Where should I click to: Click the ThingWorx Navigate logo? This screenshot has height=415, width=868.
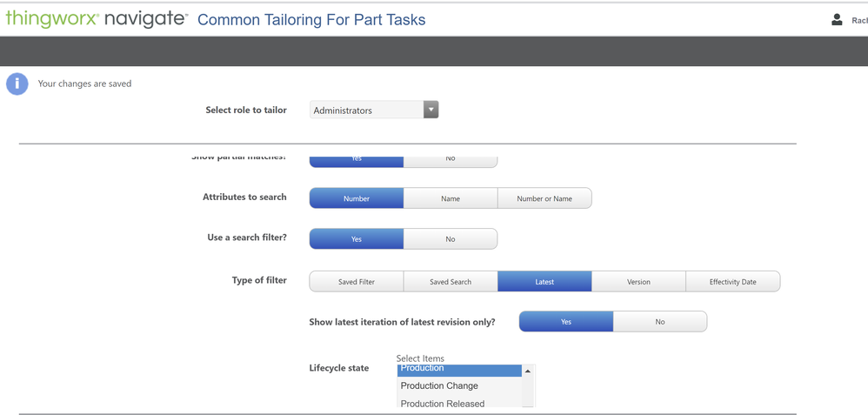point(97,19)
